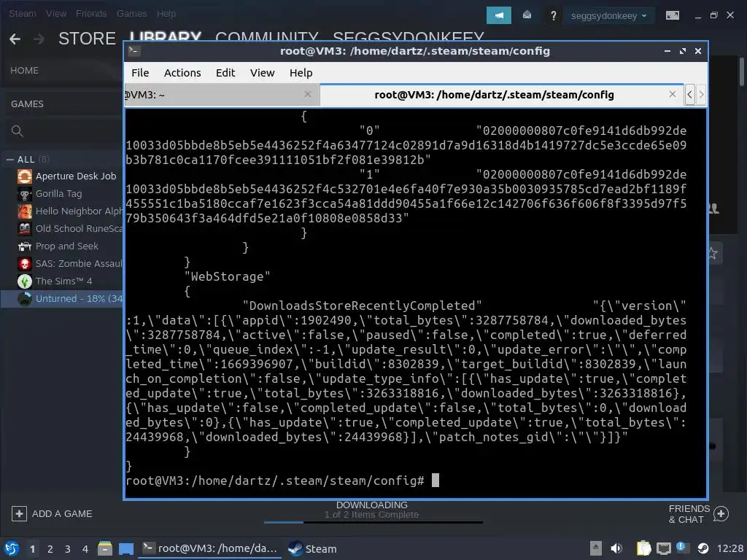The image size is (747, 560).
Task: Open the DOWNLOADING status area
Action: point(371,510)
